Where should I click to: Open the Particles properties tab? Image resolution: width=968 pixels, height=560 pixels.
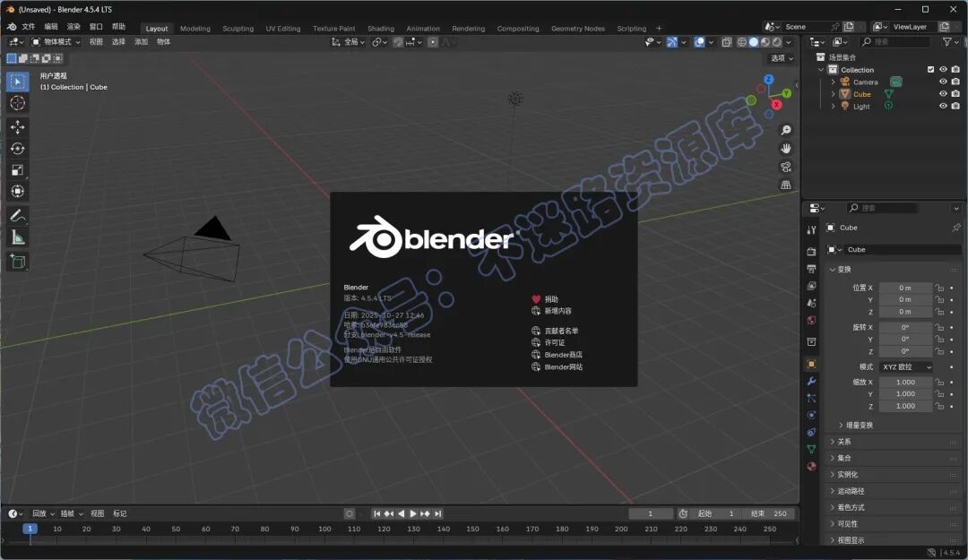click(811, 398)
